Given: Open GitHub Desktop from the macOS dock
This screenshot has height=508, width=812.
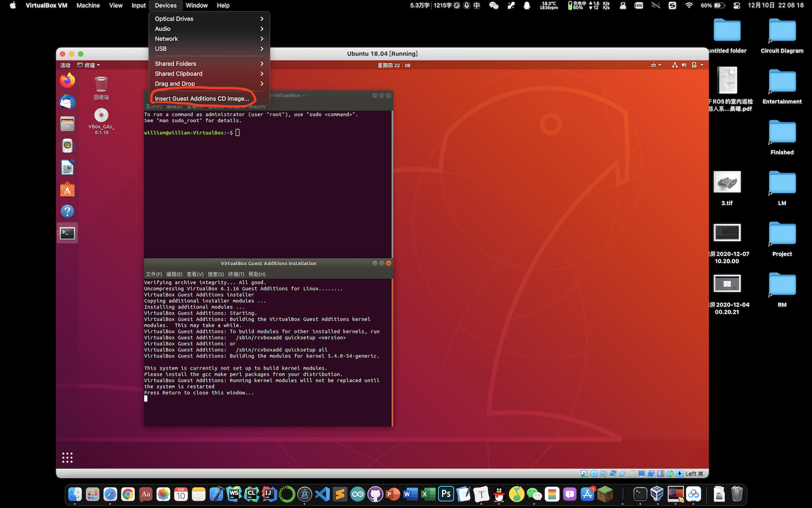Looking at the screenshot, I should click(375, 494).
